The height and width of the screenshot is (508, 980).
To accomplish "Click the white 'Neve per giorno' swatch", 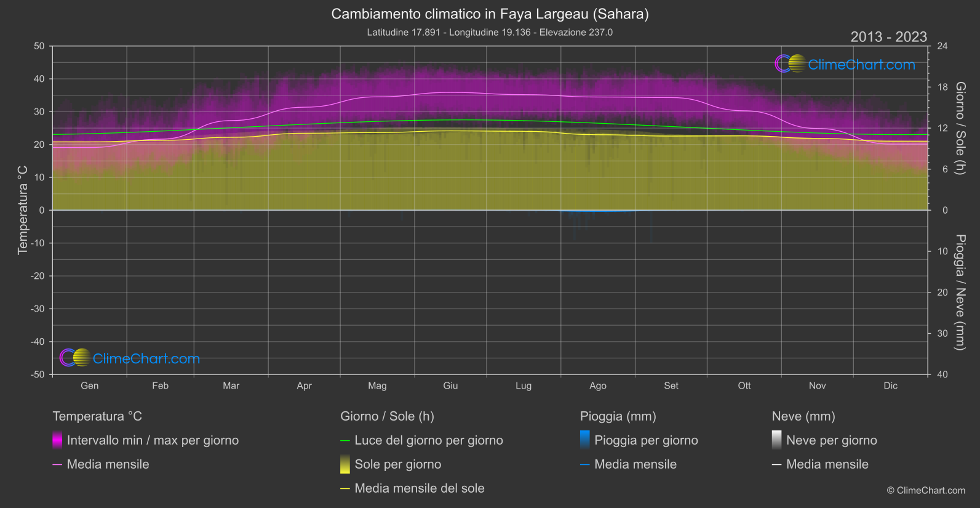I will 777,440.
